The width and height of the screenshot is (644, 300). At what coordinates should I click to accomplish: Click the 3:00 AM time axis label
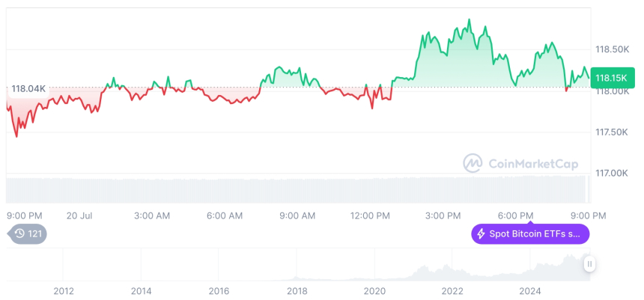click(152, 215)
